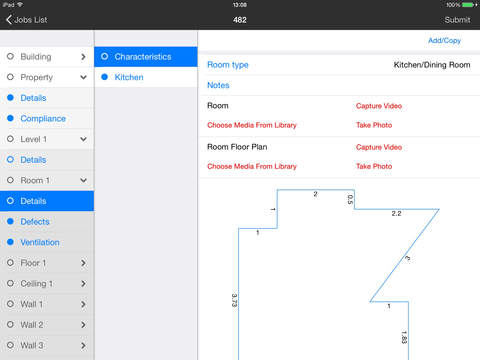This screenshot has height=360, width=480.
Task: Click the battery status icon
Action: [470, 5]
